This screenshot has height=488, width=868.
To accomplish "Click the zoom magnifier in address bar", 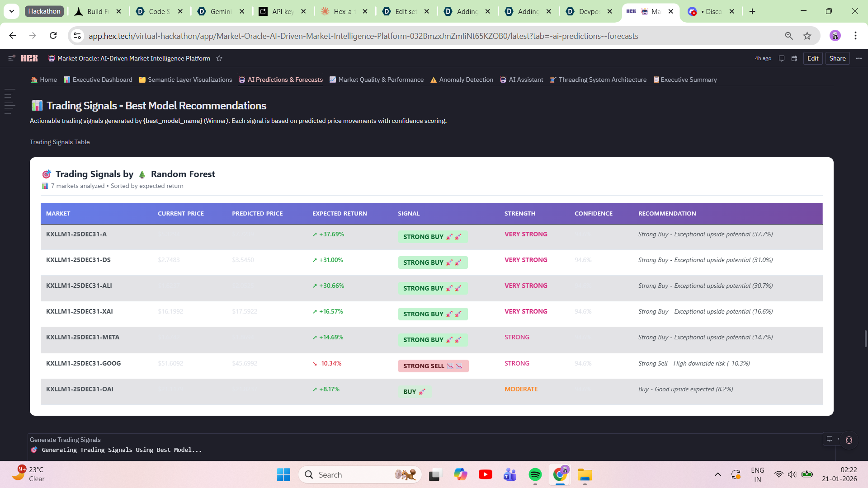I will coord(789,36).
